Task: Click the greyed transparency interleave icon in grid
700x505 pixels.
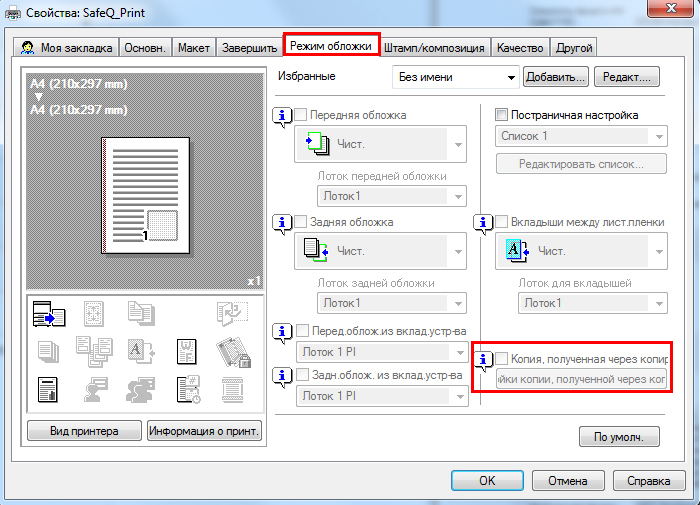Action: click(x=141, y=352)
